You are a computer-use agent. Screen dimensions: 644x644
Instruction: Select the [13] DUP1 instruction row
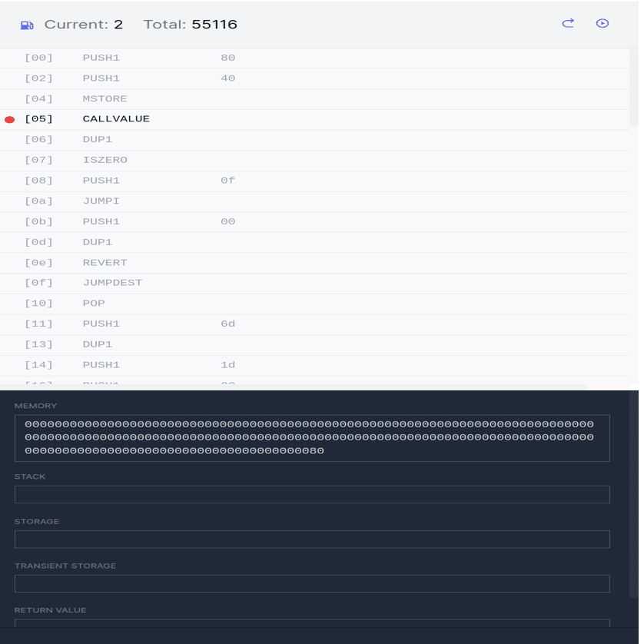[x=314, y=345]
